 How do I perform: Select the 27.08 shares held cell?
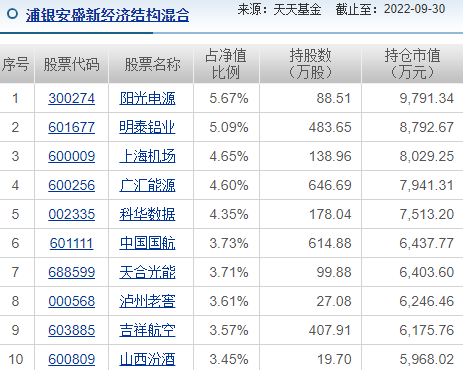point(311,301)
